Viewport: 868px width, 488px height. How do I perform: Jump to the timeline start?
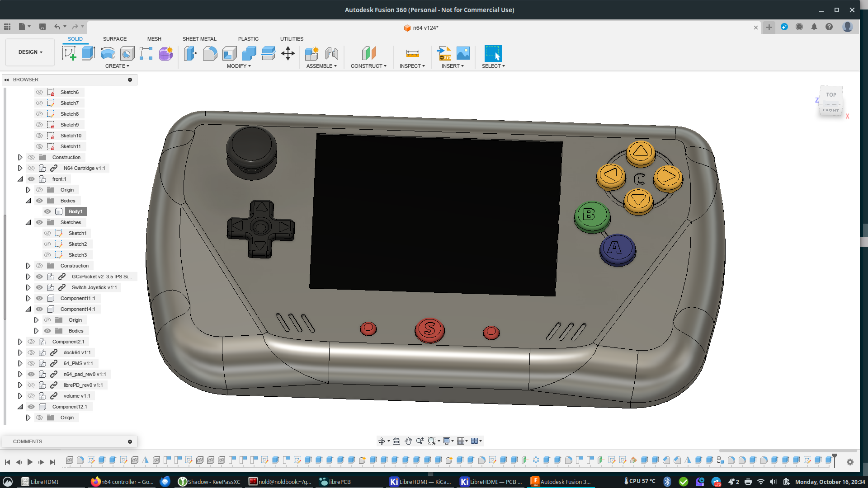[x=7, y=462]
